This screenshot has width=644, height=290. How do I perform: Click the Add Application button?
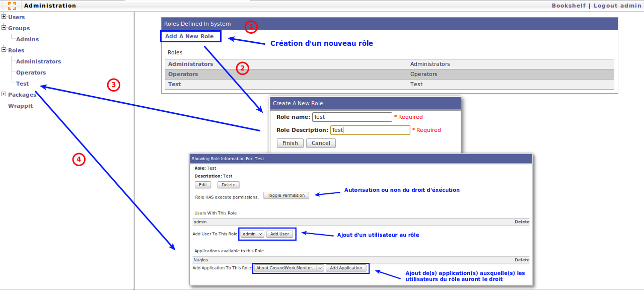coord(346,268)
